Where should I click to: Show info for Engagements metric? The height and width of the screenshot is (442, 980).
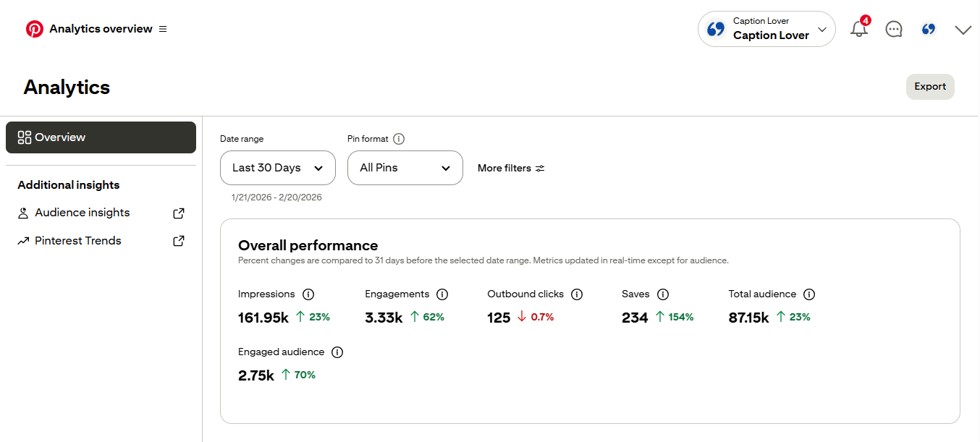click(442, 294)
